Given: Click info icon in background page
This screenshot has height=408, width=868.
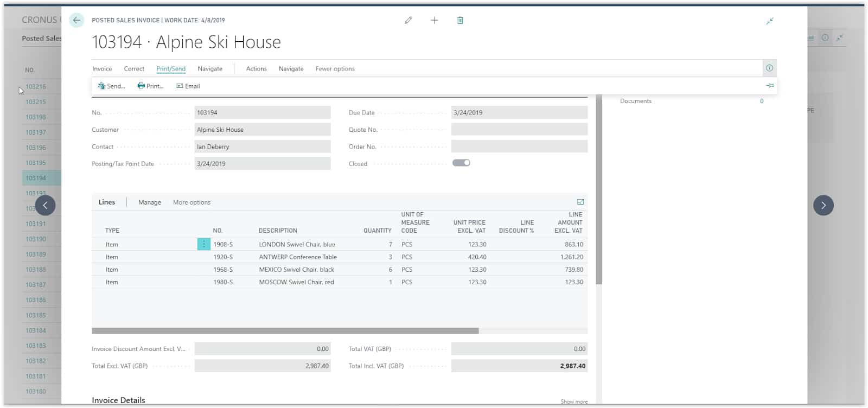Looking at the screenshot, I should 825,38.
